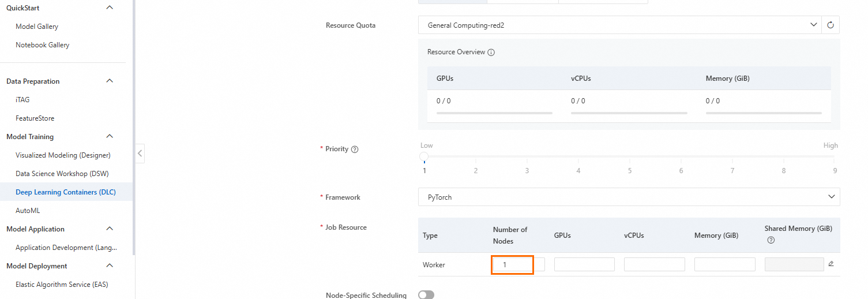This screenshot has width=868, height=299.
Task: Click the Priority slider handle
Action: (424, 156)
